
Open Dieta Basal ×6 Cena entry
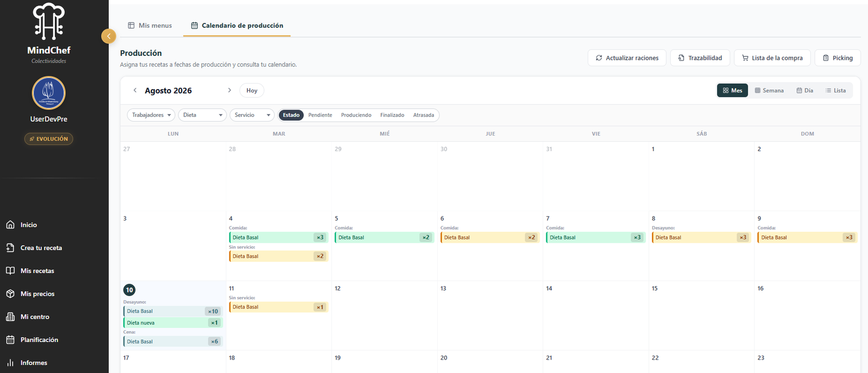pos(173,342)
